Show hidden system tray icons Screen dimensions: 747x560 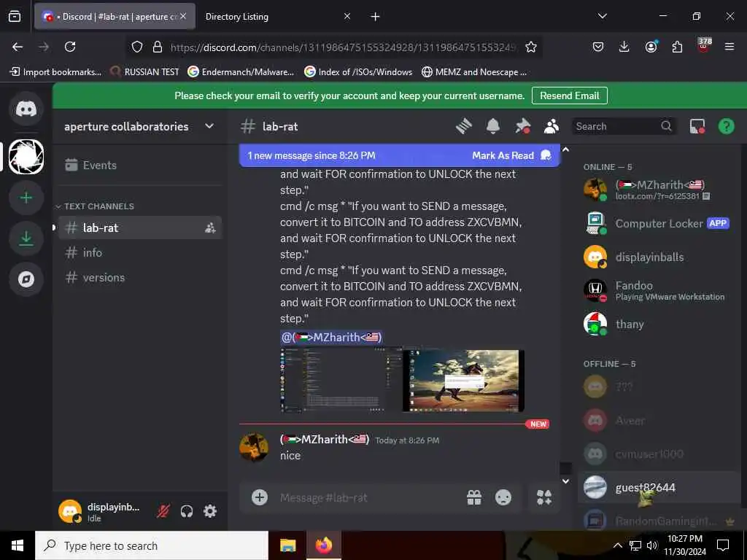[617, 545]
